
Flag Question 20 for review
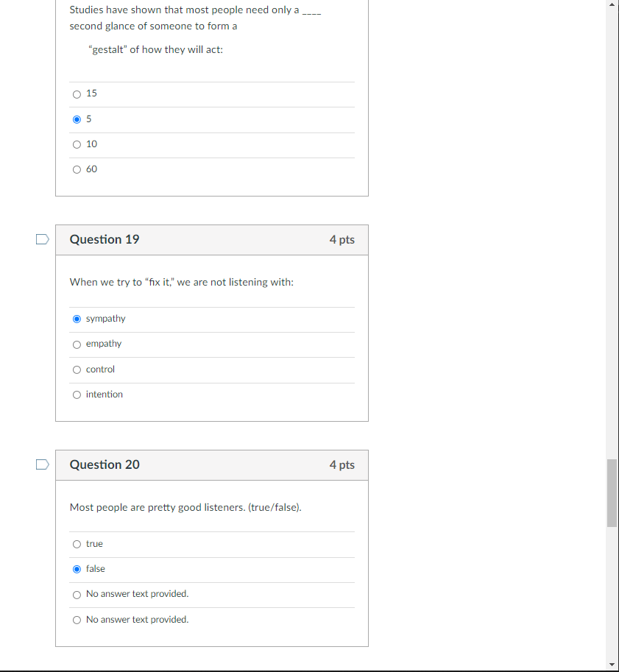click(x=43, y=464)
